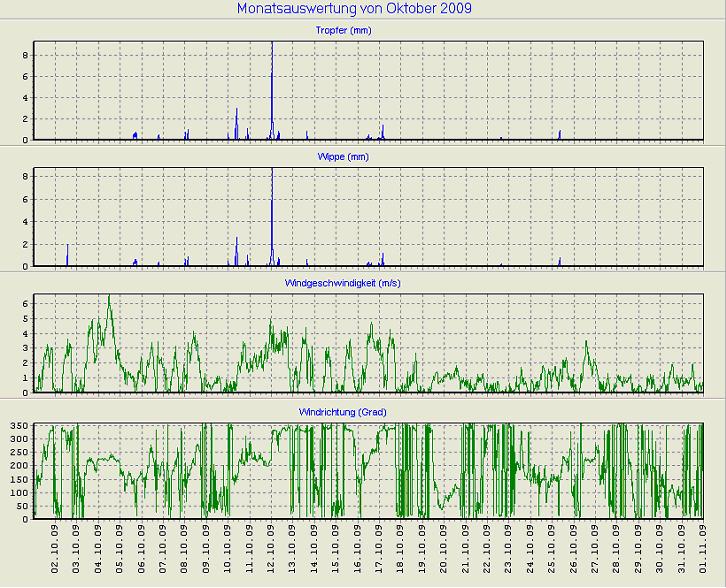Click the 350 value on Windrichtung axis

20,426
